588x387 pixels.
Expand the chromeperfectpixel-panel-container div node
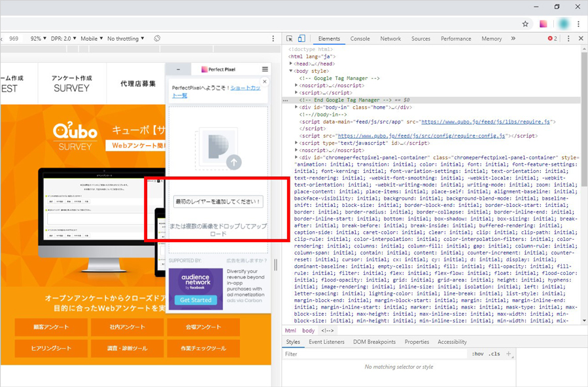click(297, 157)
